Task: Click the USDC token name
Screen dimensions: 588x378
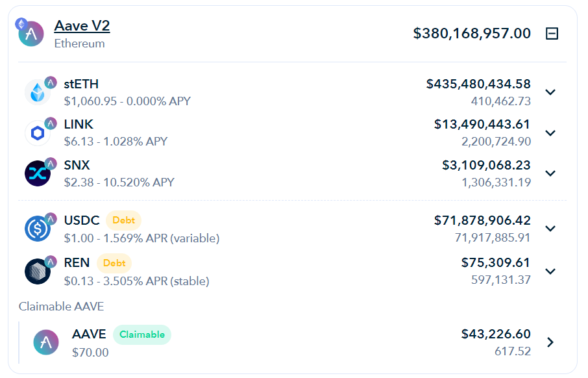Action: [x=82, y=220]
